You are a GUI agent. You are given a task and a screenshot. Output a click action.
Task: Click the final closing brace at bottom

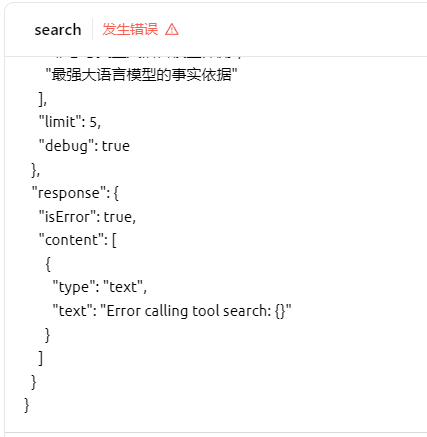[x=27, y=406]
